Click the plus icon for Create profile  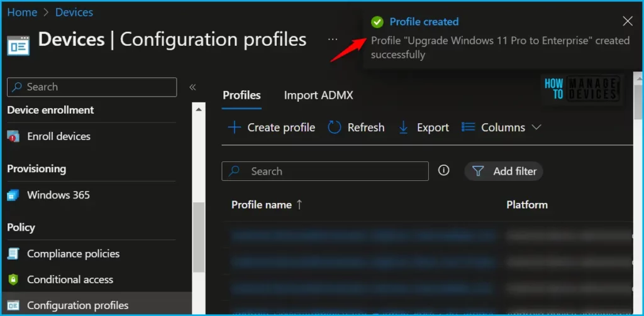[x=235, y=128]
